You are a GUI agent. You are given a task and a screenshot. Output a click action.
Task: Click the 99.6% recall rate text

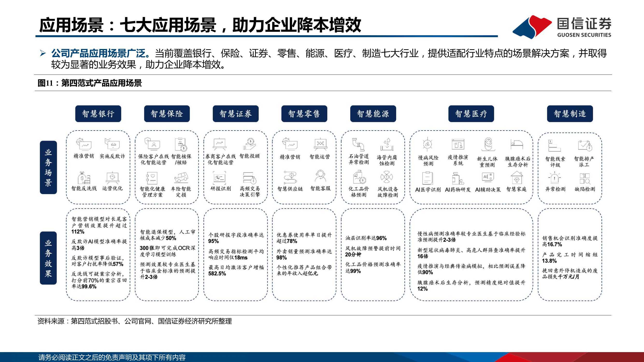89,286
